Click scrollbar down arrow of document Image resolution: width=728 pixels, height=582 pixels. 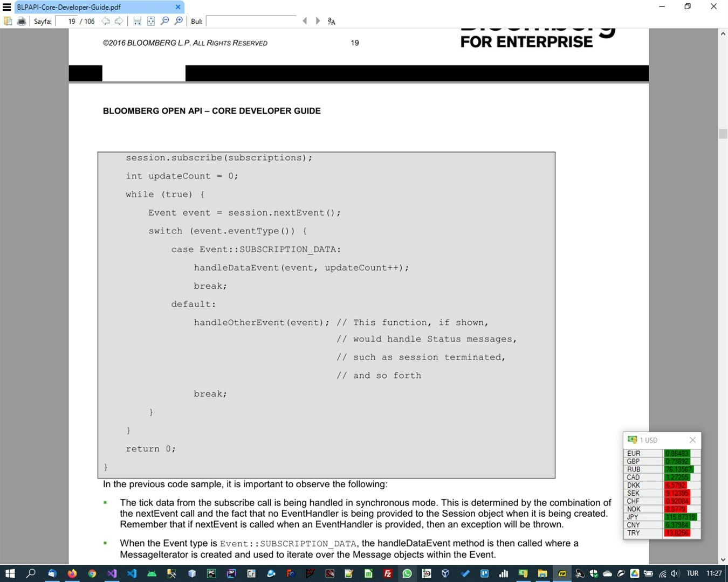click(x=723, y=560)
